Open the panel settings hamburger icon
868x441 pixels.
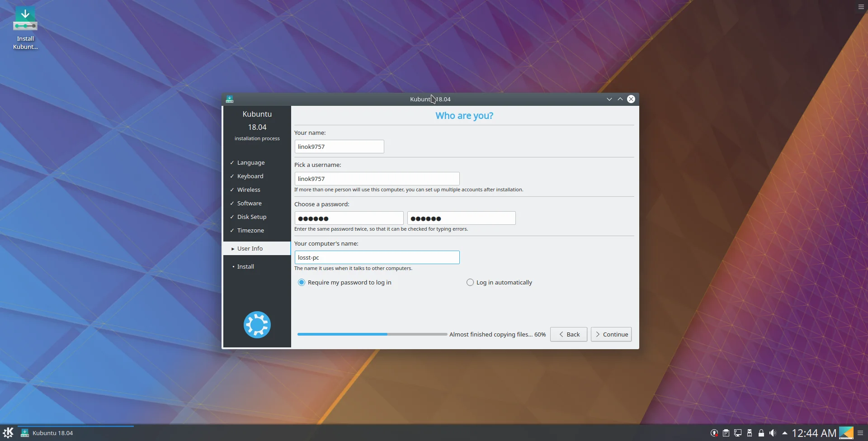point(860,433)
